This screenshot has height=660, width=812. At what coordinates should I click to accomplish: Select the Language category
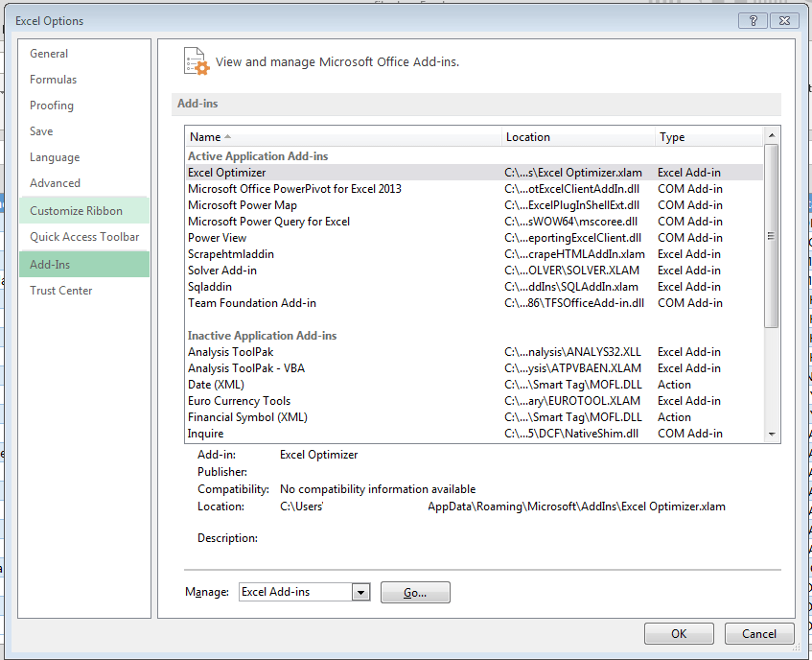coord(84,157)
